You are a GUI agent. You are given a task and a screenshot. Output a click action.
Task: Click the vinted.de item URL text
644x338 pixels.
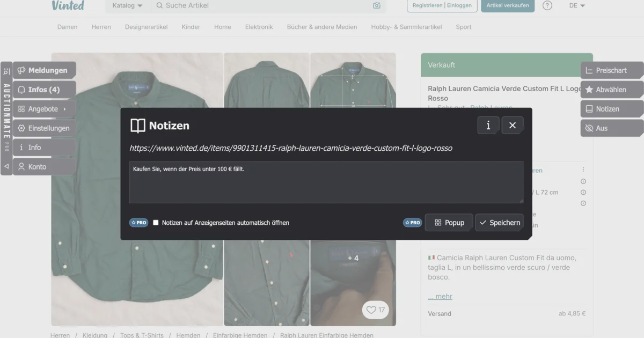pyautogui.click(x=291, y=148)
